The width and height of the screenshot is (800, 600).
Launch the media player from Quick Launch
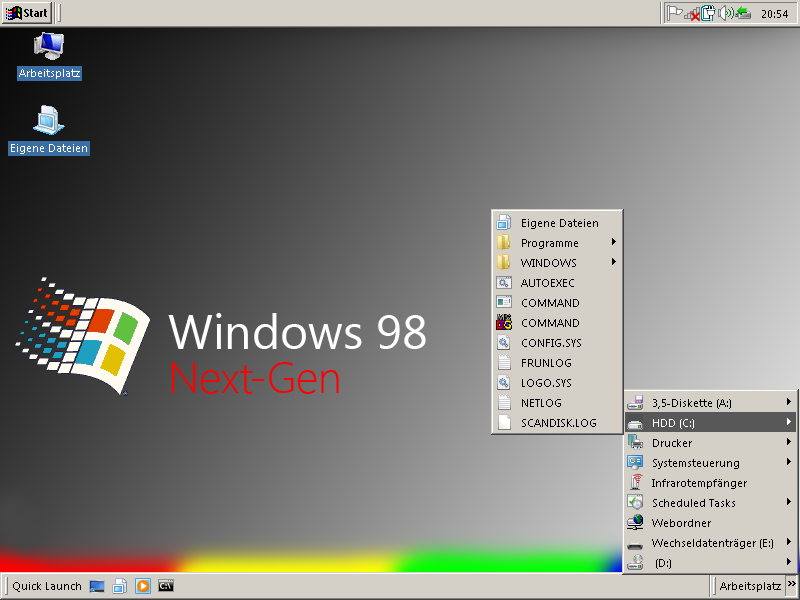coord(143,586)
